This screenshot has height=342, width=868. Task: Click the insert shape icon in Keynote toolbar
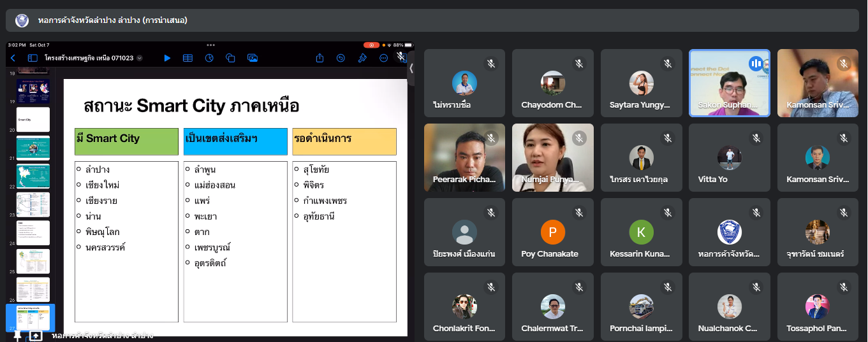(231, 58)
